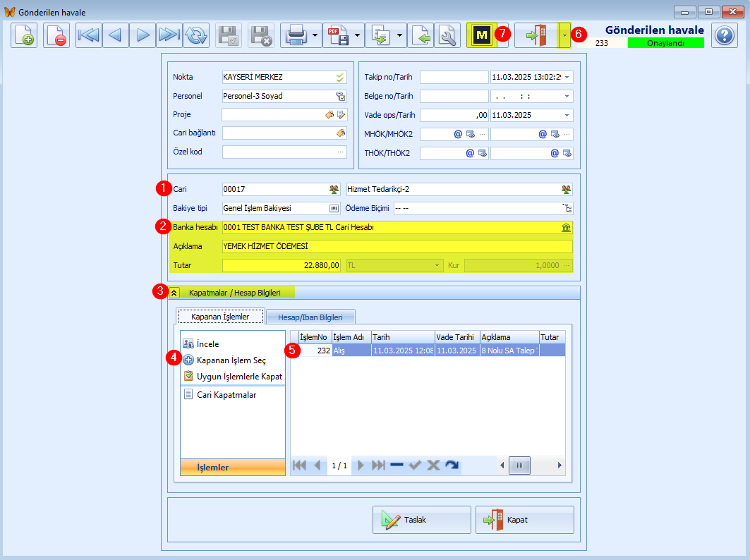Open Takip tarih date dropdown
The height and width of the screenshot is (560, 750).
point(567,77)
